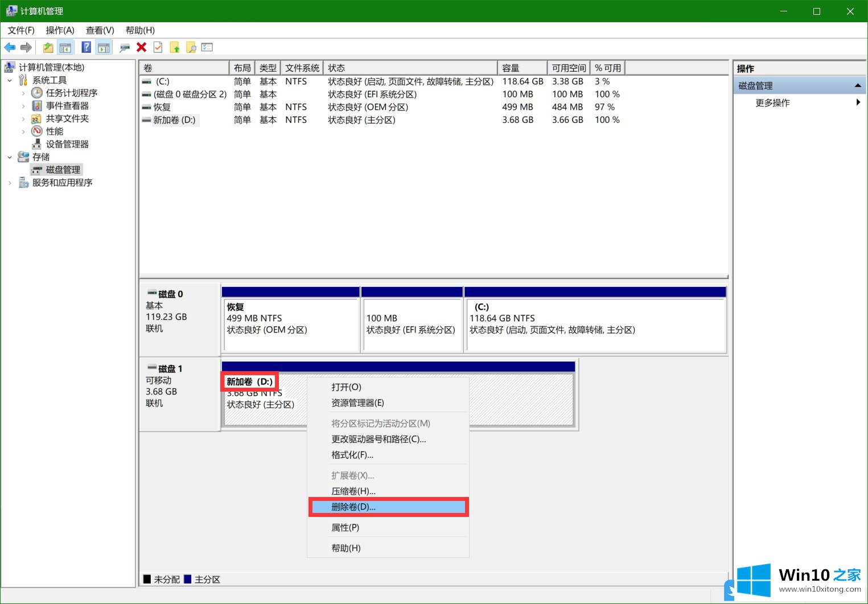This screenshot has width=868, height=604.
Task: Select Performance (性能) in the tree
Action: pyautogui.click(x=55, y=132)
